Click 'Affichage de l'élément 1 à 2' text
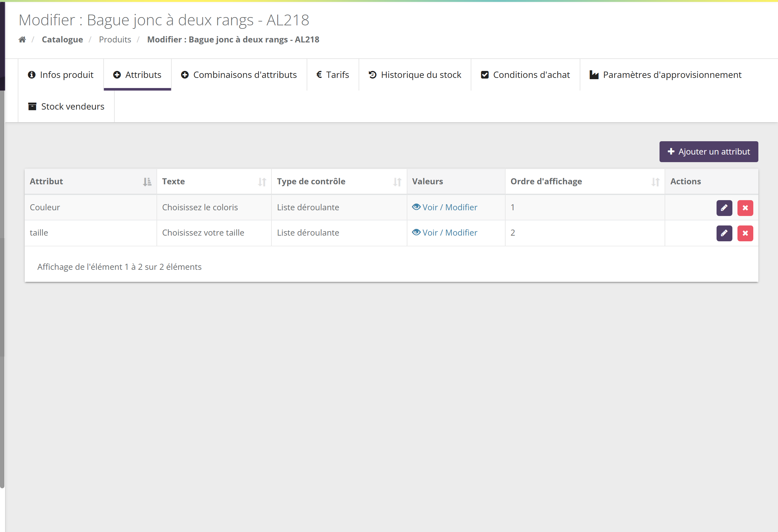Screen dimensions: 778x532 (x=119, y=267)
